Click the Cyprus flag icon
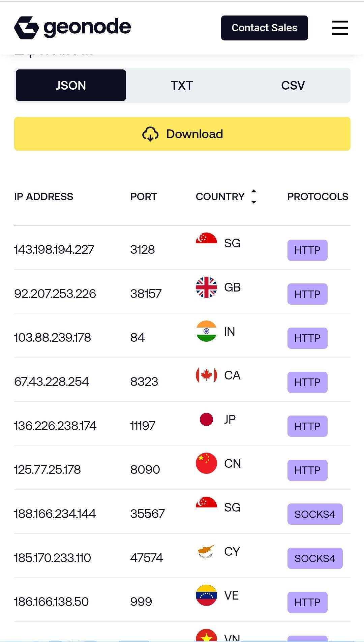This screenshot has height=642, width=364. click(x=206, y=551)
